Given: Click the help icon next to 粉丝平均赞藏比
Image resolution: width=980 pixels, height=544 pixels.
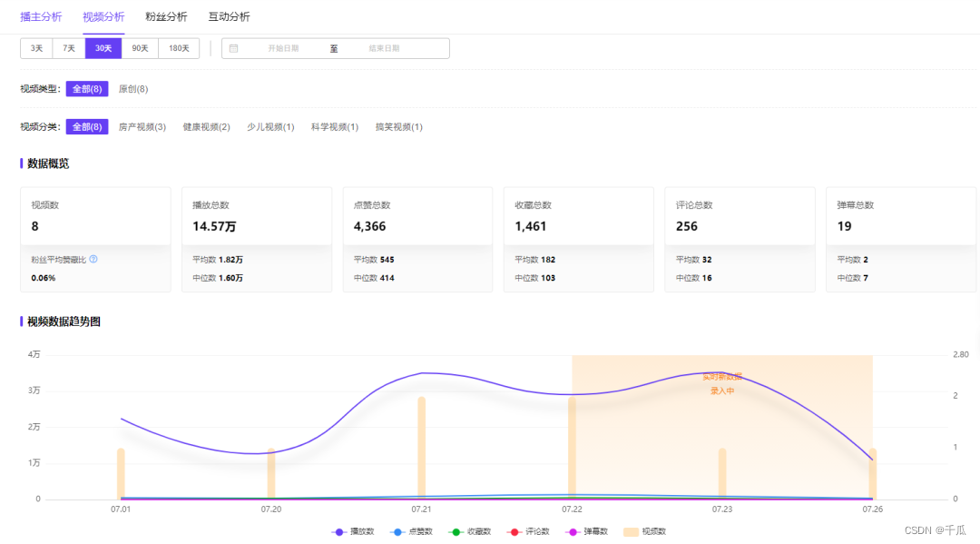Looking at the screenshot, I should pos(93,259).
